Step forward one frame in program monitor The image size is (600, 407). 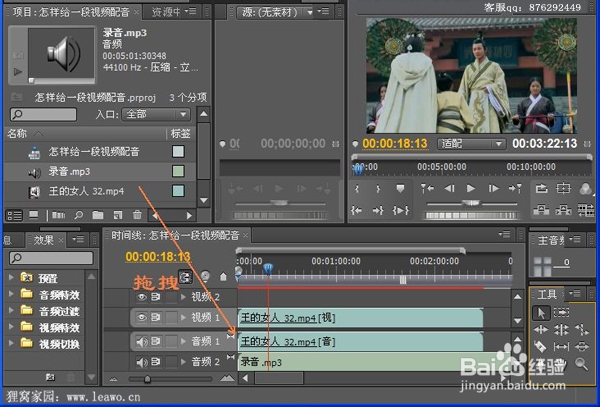point(493,188)
